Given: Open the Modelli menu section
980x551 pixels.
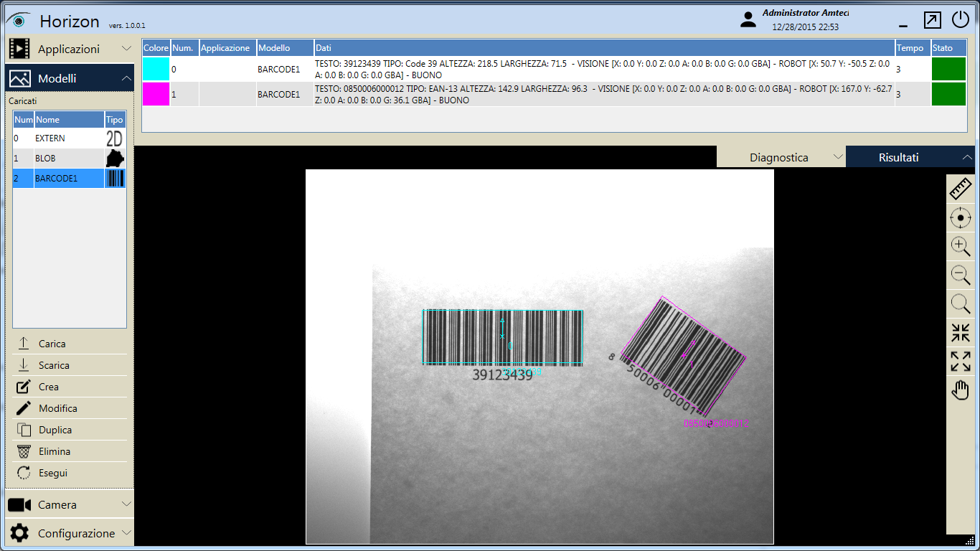Looking at the screenshot, I should 70,78.
